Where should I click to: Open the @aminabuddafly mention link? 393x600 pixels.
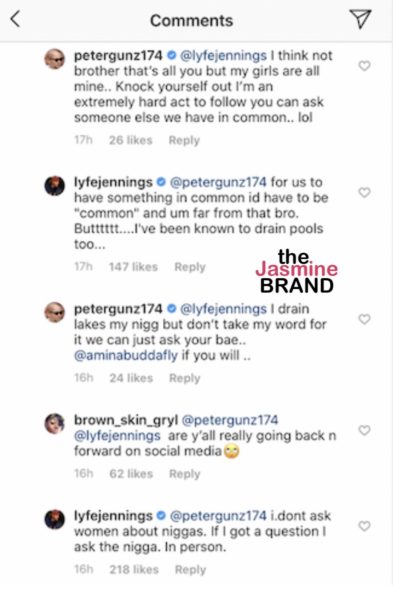126,355
